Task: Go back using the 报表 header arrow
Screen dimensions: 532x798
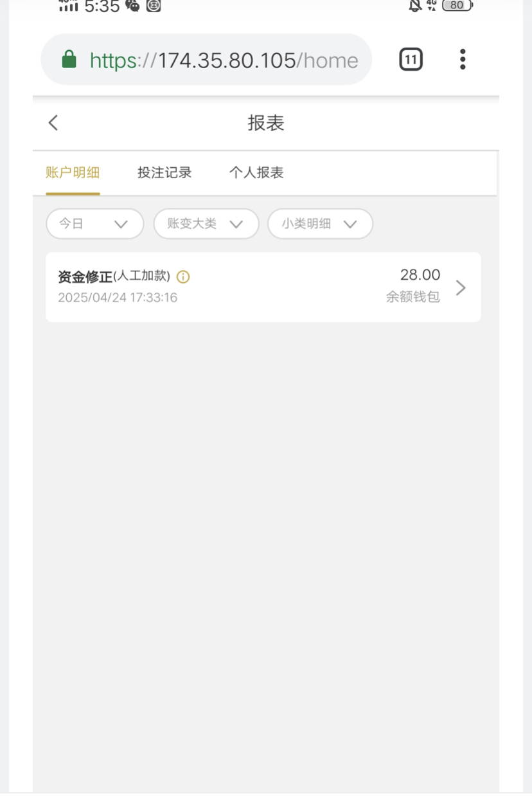Action: [53, 123]
